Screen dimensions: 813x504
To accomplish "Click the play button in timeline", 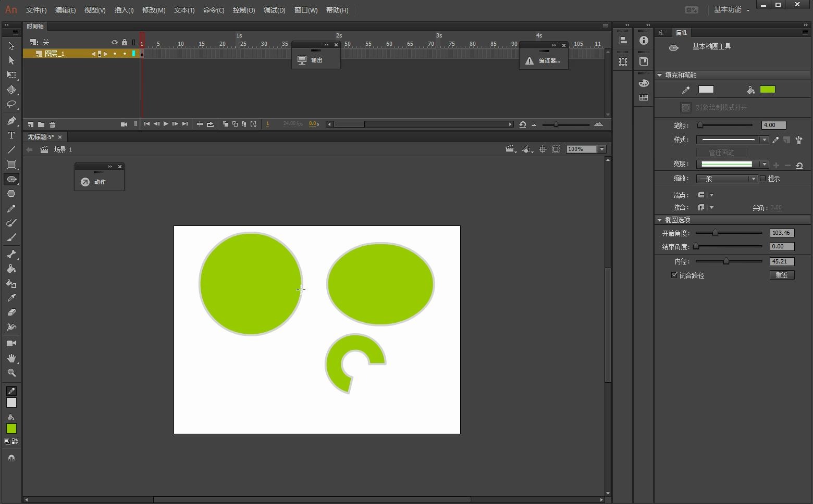I will coord(166,124).
